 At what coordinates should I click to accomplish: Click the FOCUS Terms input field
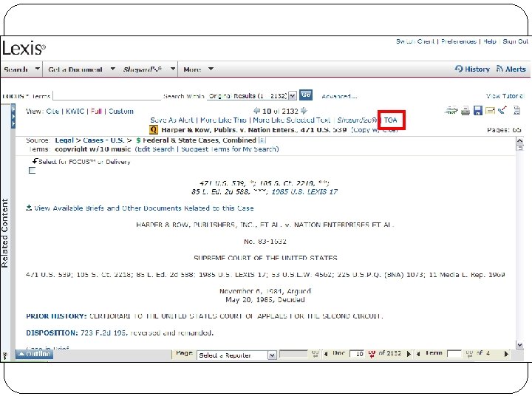coord(107,95)
